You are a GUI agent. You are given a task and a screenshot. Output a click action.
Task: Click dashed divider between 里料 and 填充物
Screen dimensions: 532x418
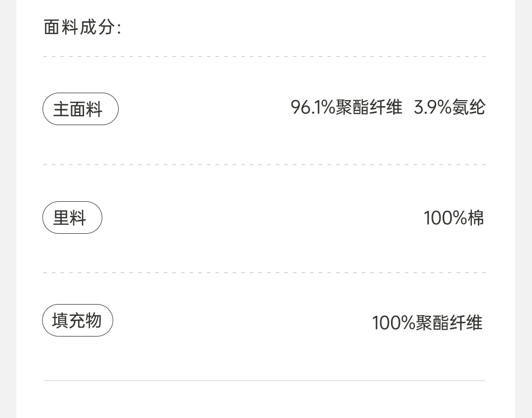tap(265, 273)
